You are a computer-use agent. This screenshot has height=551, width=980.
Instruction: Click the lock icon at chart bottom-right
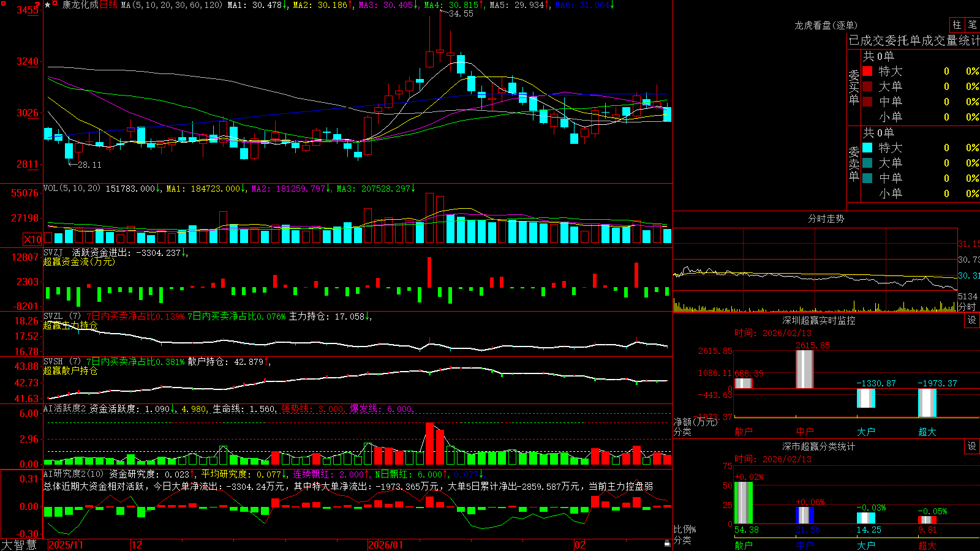pos(668,543)
